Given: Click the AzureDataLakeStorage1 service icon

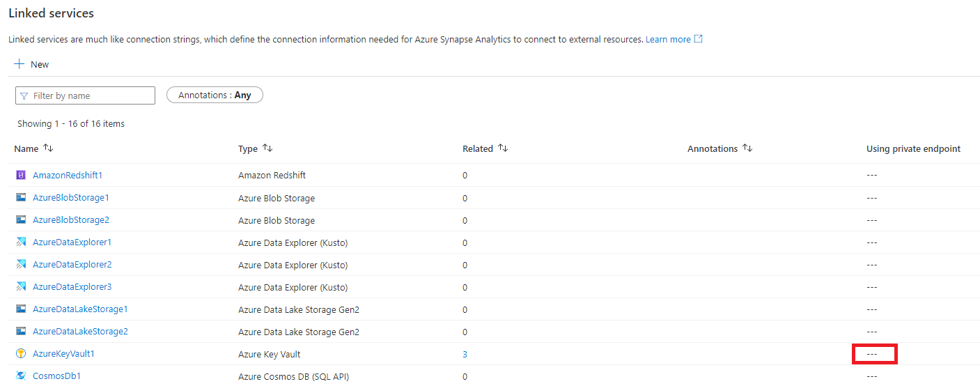Looking at the screenshot, I should (x=21, y=309).
